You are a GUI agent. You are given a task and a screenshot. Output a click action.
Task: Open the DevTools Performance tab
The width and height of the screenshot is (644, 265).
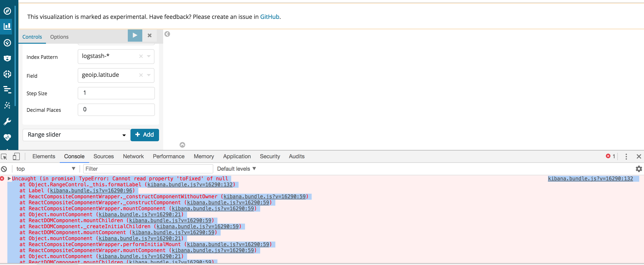click(x=169, y=156)
